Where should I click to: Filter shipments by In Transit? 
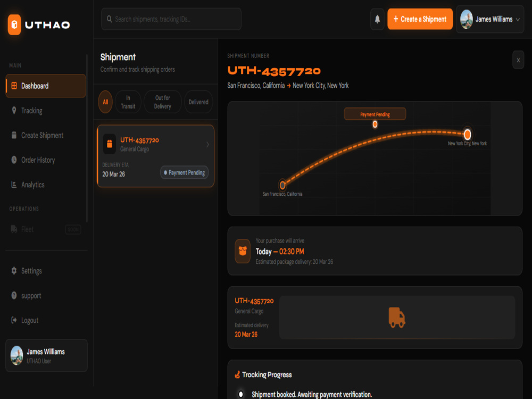point(128,102)
